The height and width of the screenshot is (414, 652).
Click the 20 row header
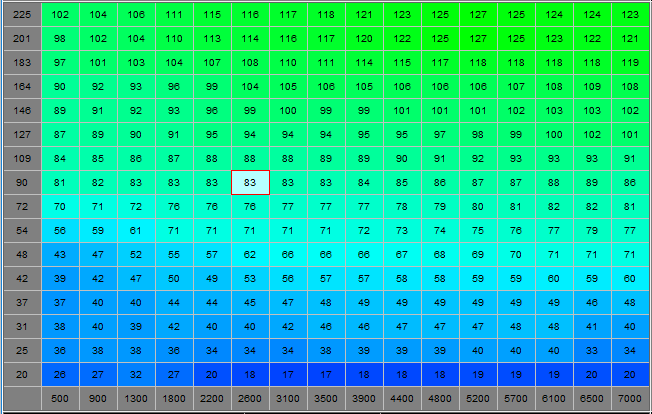[x=22, y=375]
